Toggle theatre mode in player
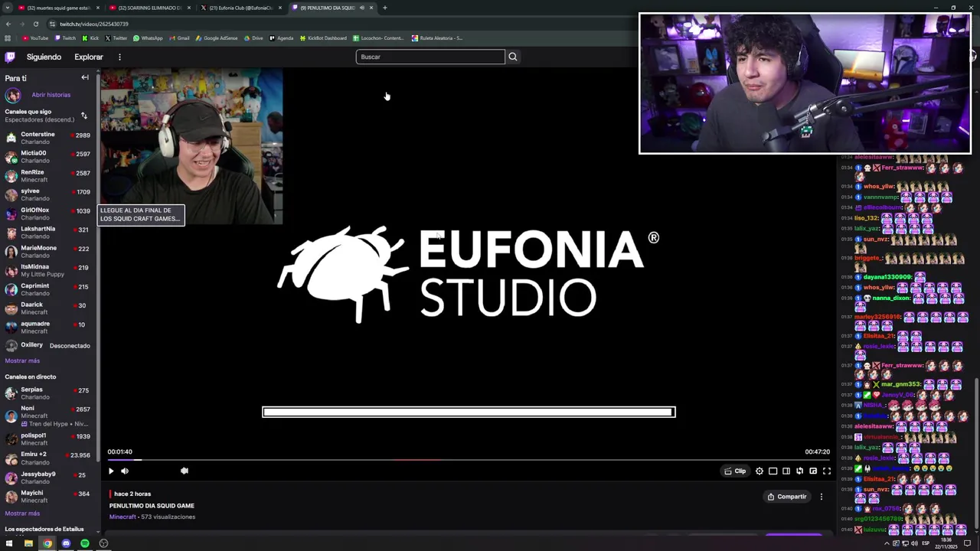The height and width of the screenshot is (551, 980). pos(786,471)
